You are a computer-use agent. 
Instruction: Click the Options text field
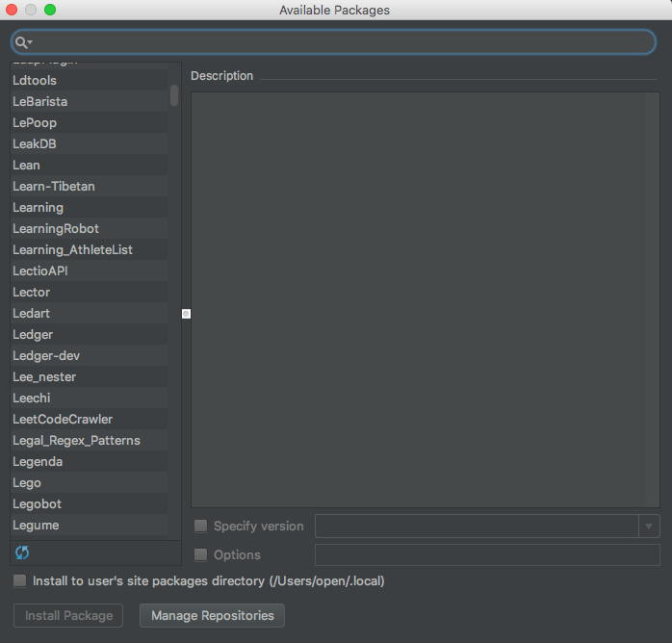(x=487, y=554)
